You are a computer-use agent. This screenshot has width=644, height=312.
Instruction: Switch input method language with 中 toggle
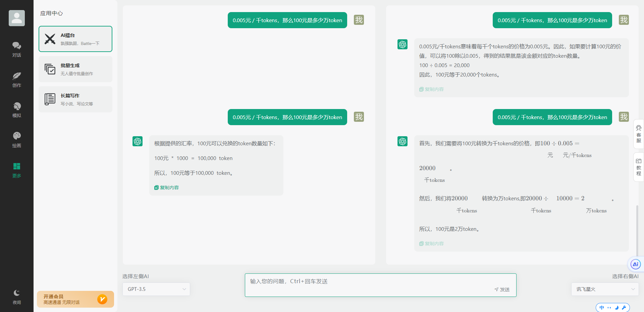click(x=602, y=307)
